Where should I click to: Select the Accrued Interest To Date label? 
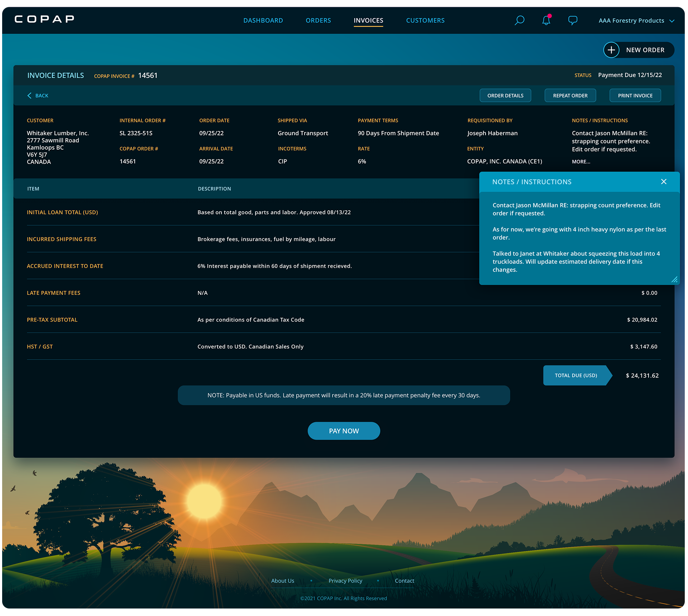click(x=65, y=266)
